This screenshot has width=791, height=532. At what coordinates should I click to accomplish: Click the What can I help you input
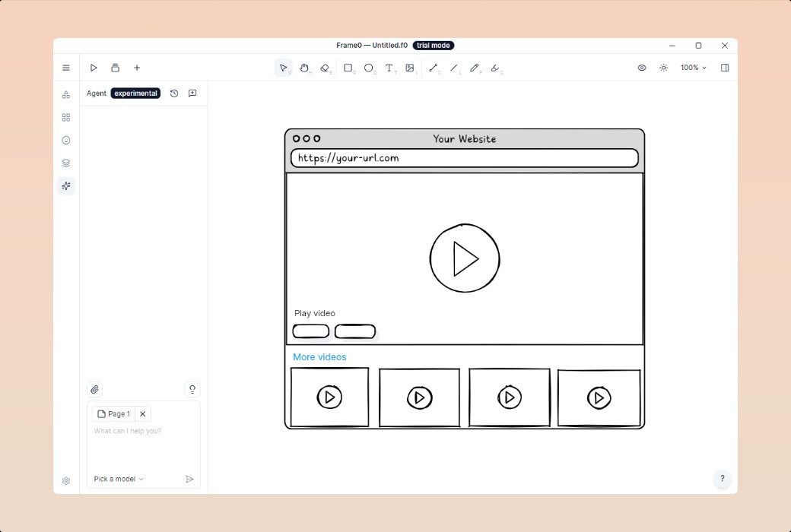pos(143,445)
